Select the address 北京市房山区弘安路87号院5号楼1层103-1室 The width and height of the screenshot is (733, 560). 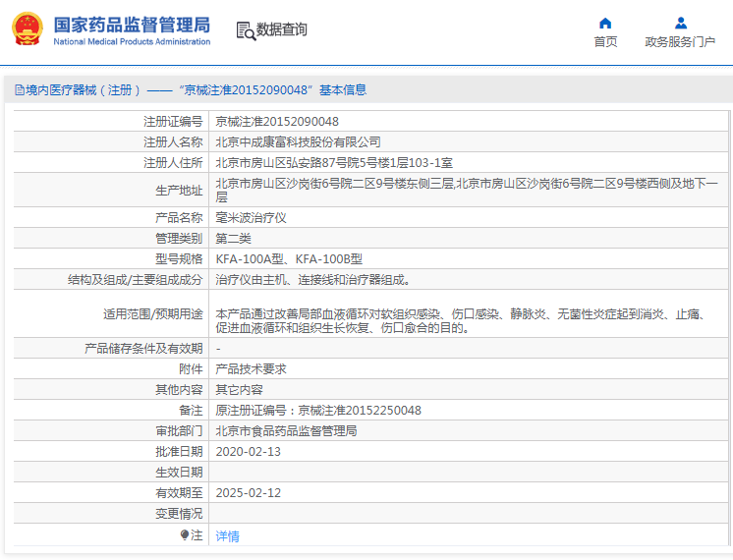334,163
